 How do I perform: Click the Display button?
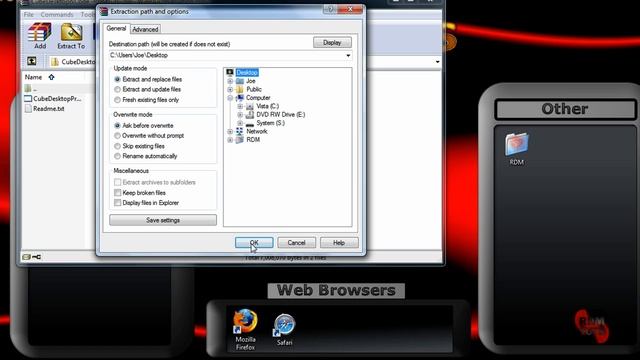point(332,42)
